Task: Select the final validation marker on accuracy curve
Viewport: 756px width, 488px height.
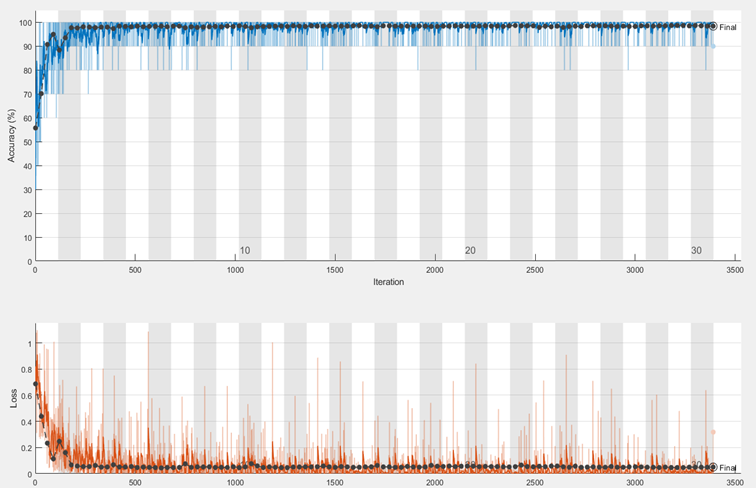Action: 712,26
